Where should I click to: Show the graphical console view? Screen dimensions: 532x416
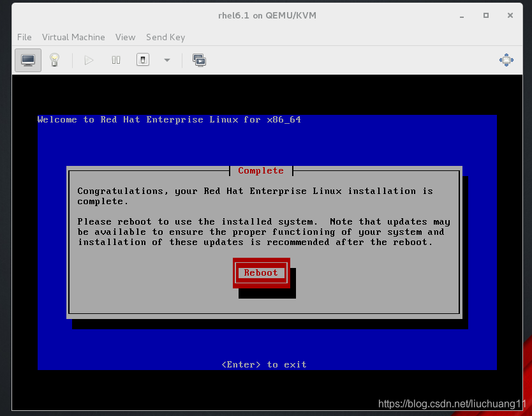click(28, 61)
